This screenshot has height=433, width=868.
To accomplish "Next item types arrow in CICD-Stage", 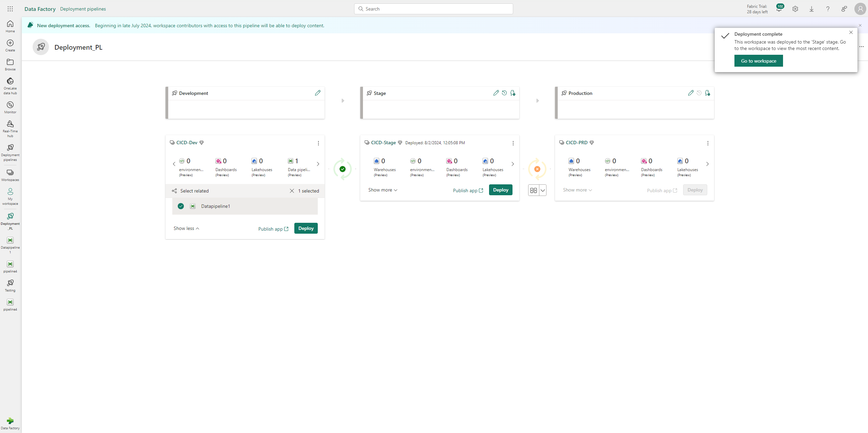I will click(513, 164).
